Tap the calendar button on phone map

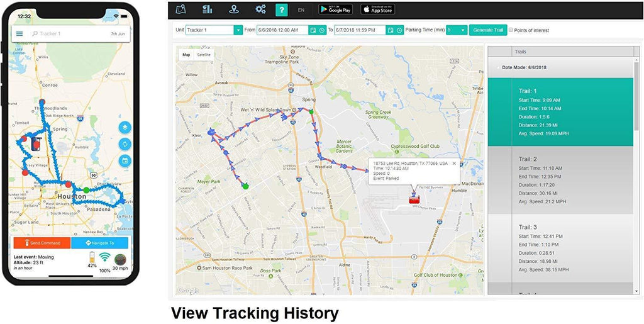[x=125, y=161]
